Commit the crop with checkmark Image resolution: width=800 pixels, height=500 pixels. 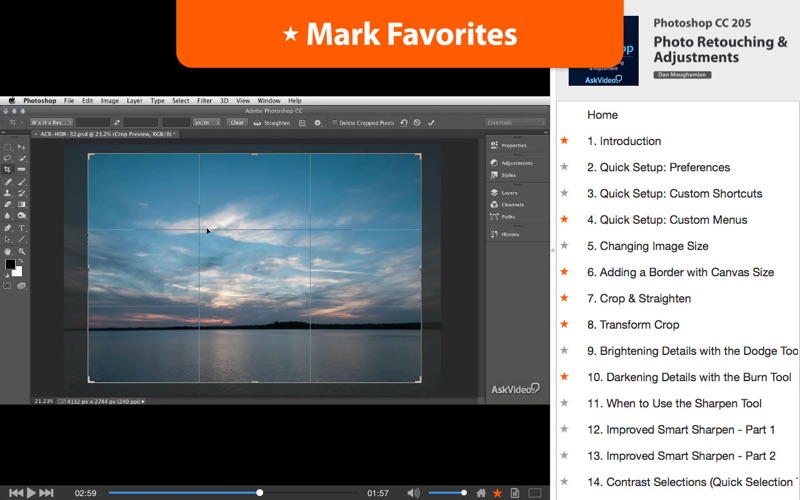(431, 122)
